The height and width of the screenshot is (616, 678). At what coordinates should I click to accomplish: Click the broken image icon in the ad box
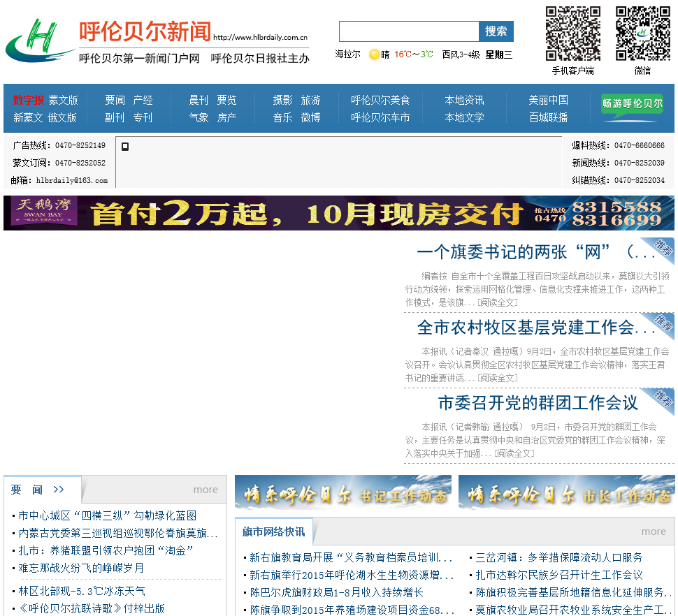pos(125,147)
